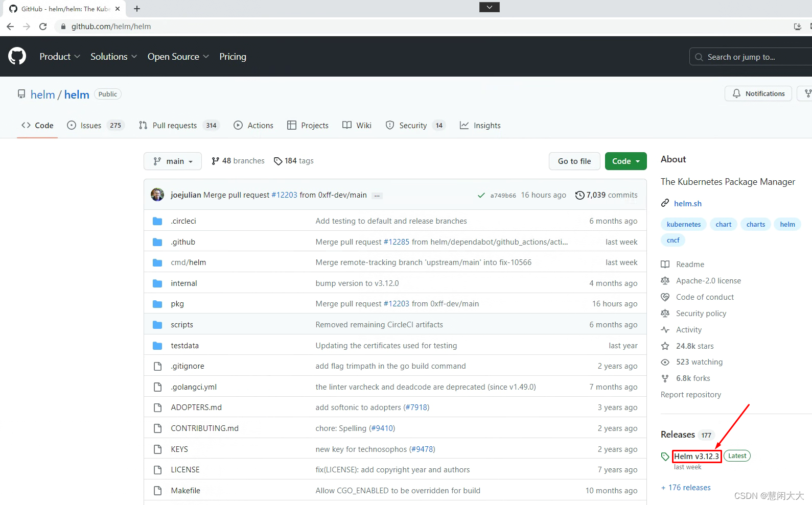Open a new browser tab
812x505 pixels.
(x=137, y=9)
